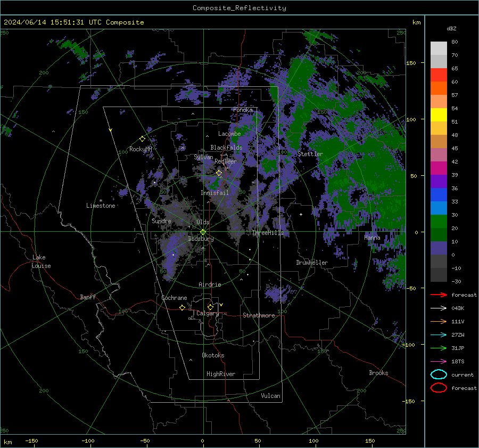Click the Blackfalds label on map

tap(226, 148)
